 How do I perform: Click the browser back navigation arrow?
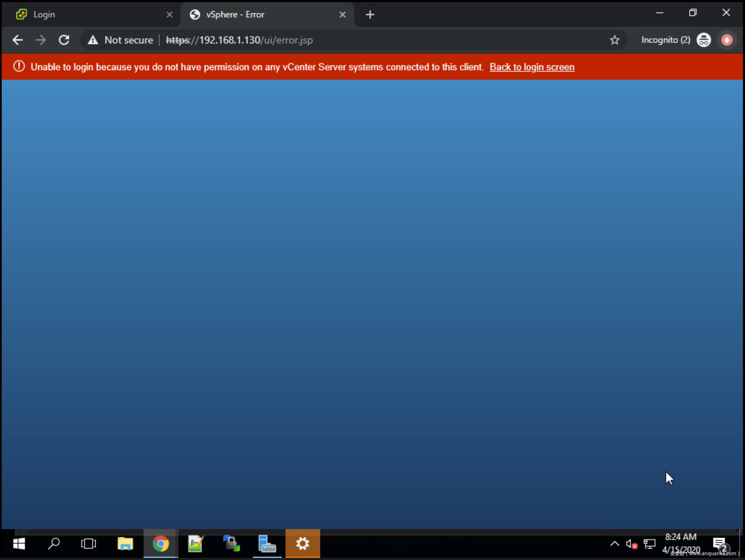coord(17,39)
